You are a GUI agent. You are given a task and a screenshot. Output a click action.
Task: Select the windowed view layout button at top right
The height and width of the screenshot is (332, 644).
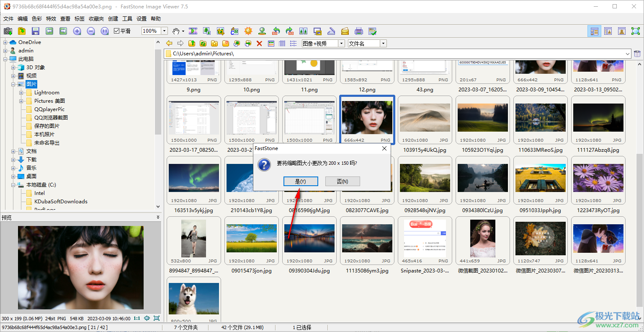point(608,31)
